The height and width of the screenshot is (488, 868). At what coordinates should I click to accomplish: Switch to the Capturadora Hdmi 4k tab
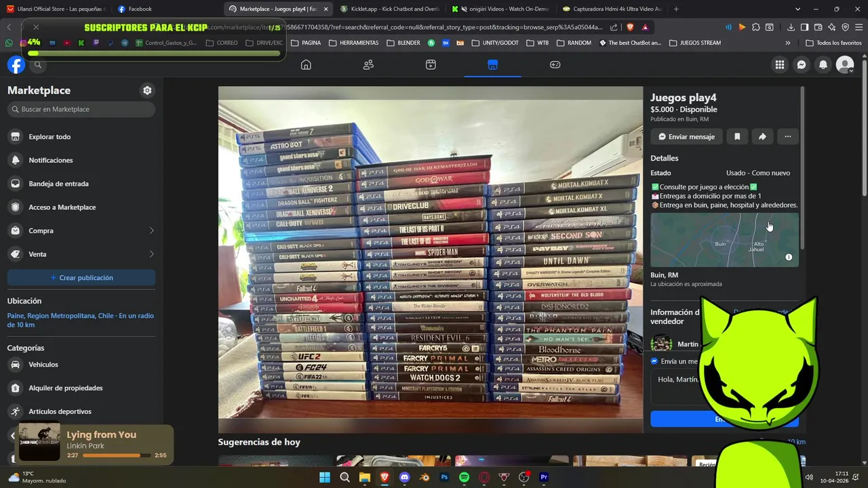point(612,9)
